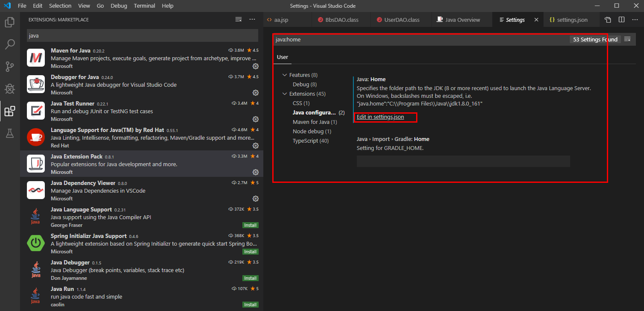This screenshot has width=644, height=311.
Task: Open the Source Control view
Action: [x=9, y=67]
